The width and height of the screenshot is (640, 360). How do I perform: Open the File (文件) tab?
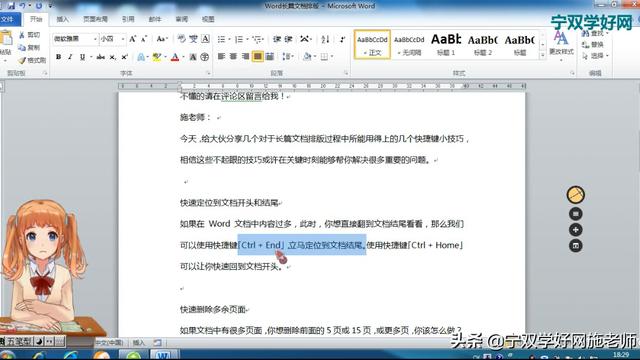click(7, 19)
